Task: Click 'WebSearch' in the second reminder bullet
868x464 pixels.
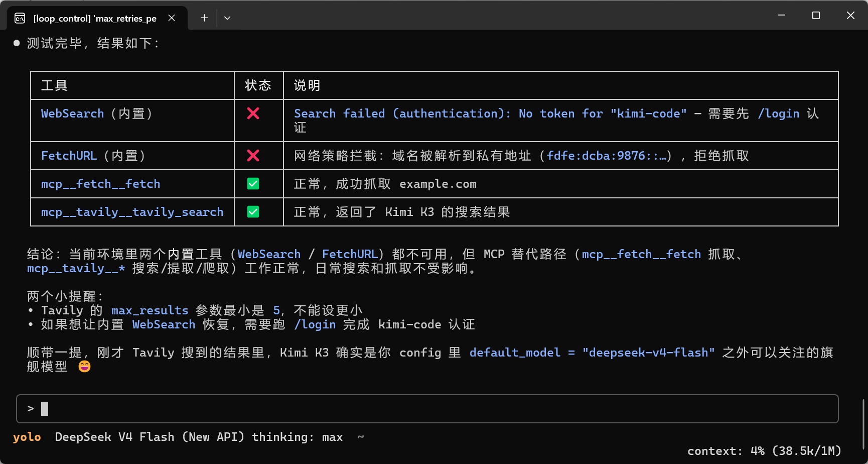Action: (164, 324)
